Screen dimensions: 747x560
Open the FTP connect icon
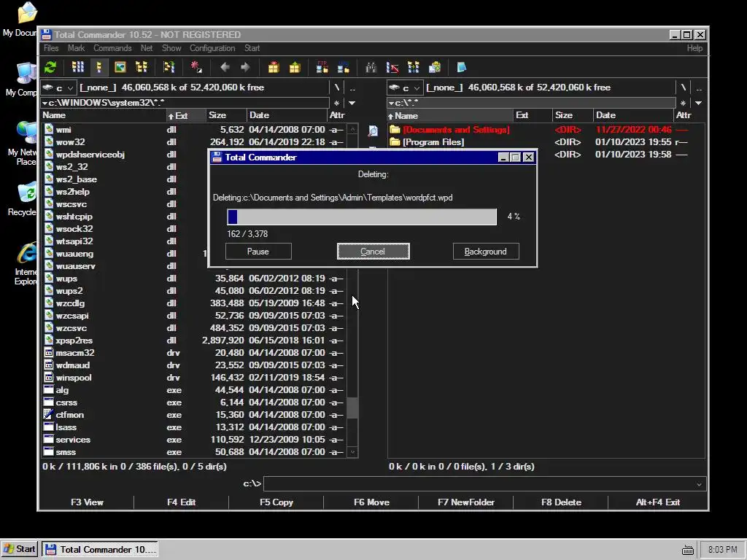point(322,67)
